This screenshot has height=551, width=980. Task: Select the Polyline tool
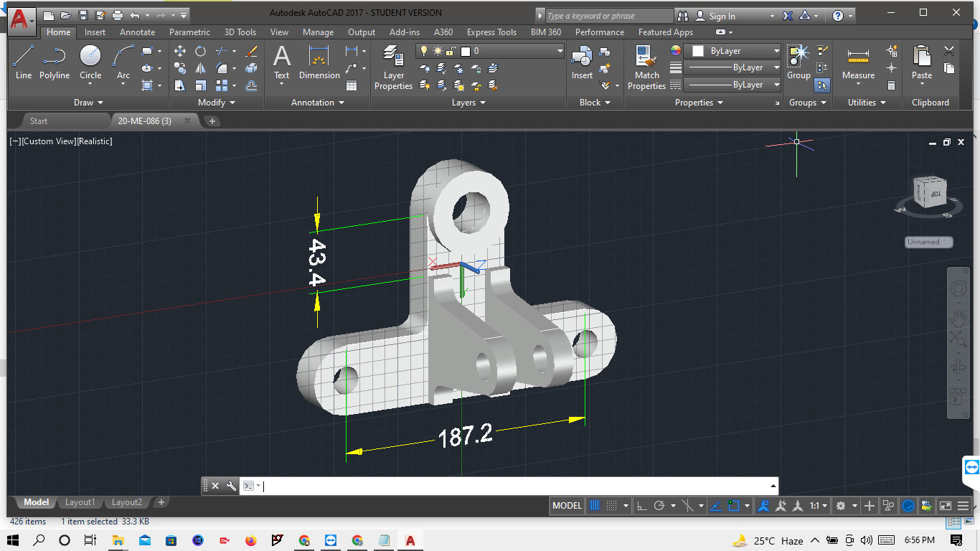[x=54, y=65]
